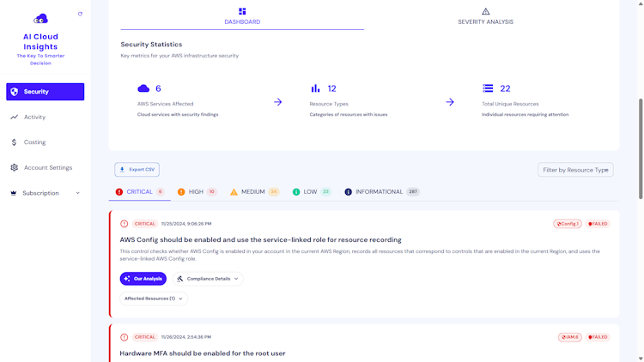Export findings with Export CSV button
The width and height of the screenshot is (644, 362).
pos(137,170)
